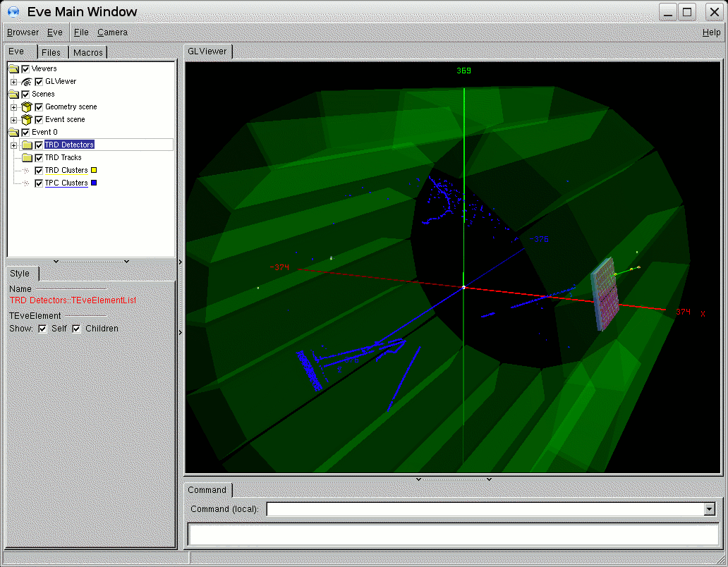Switch to the Macros tab
The image size is (728, 567).
(x=87, y=52)
